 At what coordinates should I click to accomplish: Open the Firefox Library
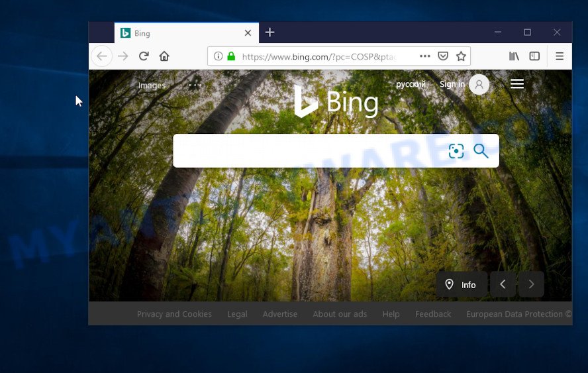514,56
